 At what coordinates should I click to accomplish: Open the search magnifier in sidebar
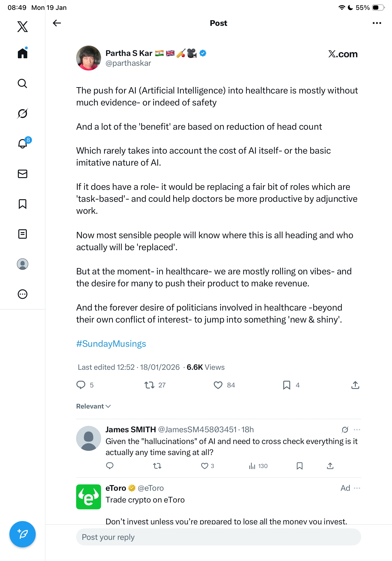pos(23,83)
